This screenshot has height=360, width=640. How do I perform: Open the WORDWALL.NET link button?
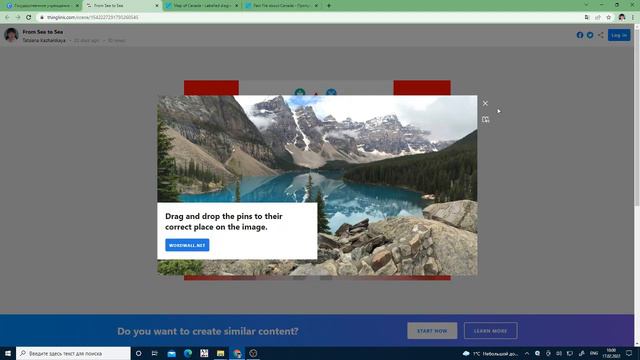pyautogui.click(x=187, y=245)
